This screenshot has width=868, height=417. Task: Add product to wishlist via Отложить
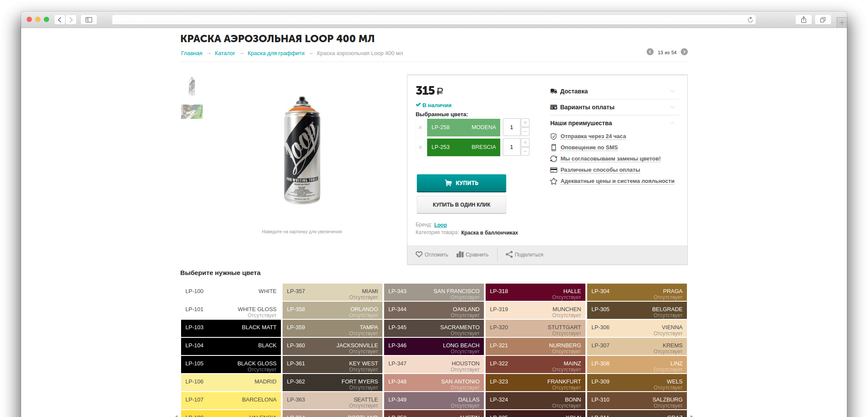(432, 255)
